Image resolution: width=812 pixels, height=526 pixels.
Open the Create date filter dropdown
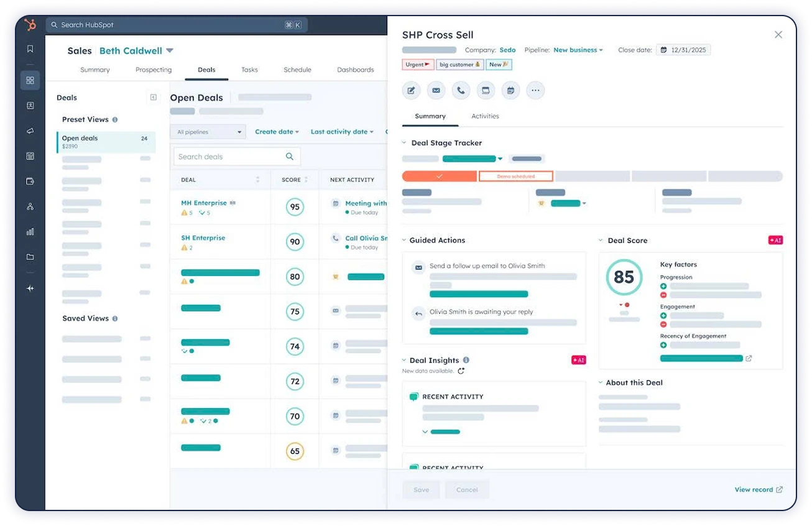click(277, 132)
